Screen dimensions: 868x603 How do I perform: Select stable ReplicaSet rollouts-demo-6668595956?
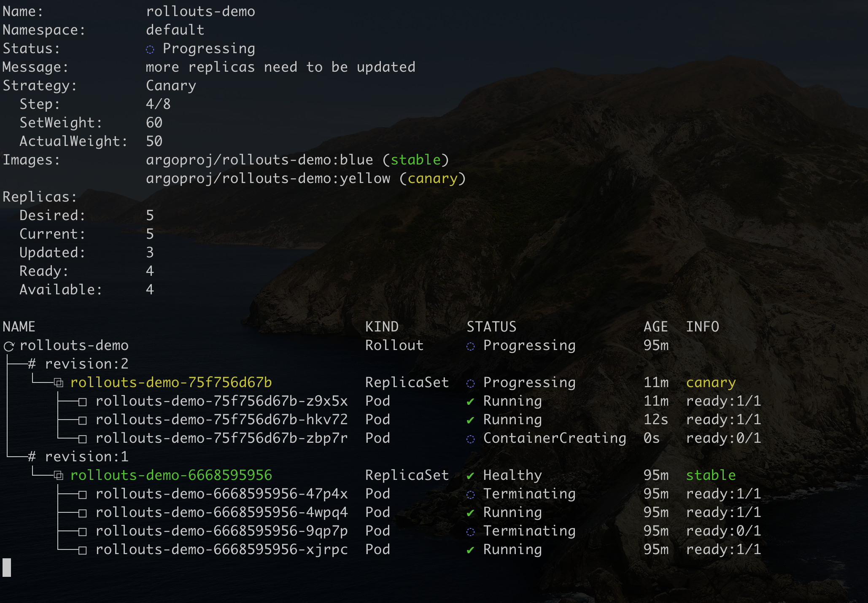point(171,475)
